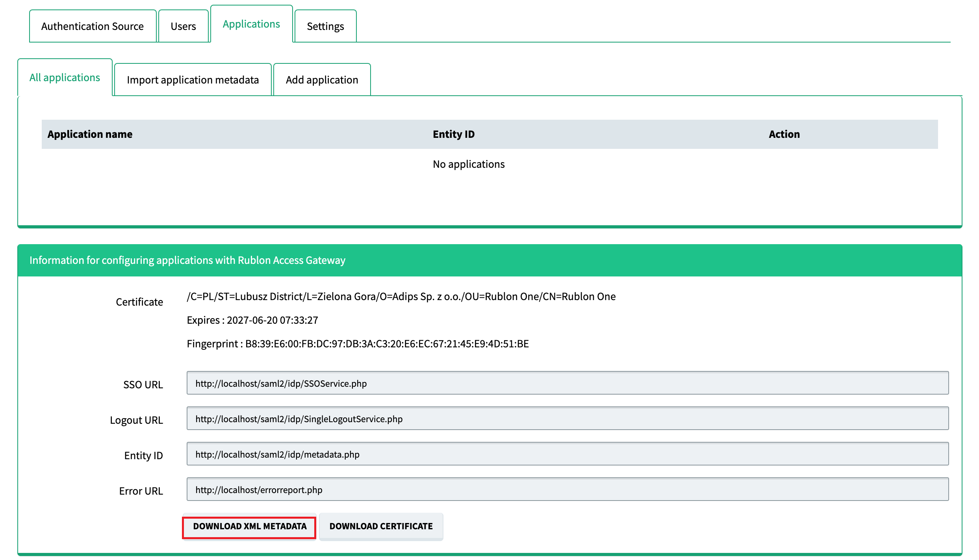
Task: Switch to the Users tab
Action: 183,26
